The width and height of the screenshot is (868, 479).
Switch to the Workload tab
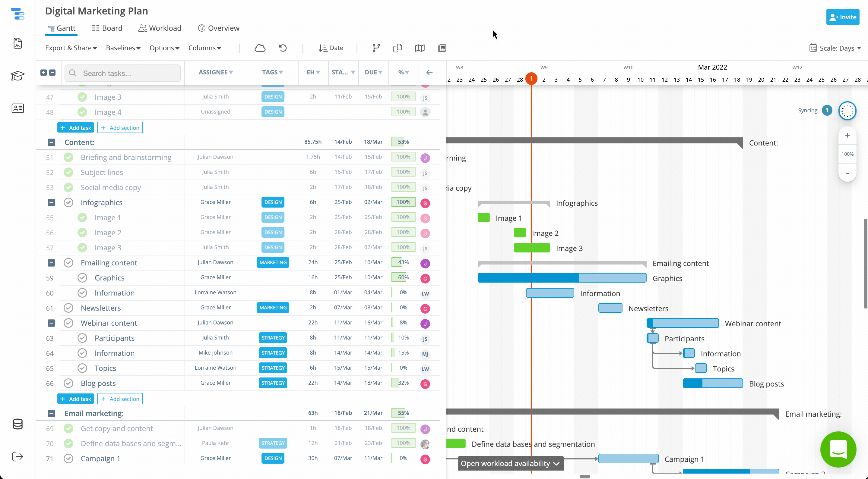pyautogui.click(x=160, y=28)
